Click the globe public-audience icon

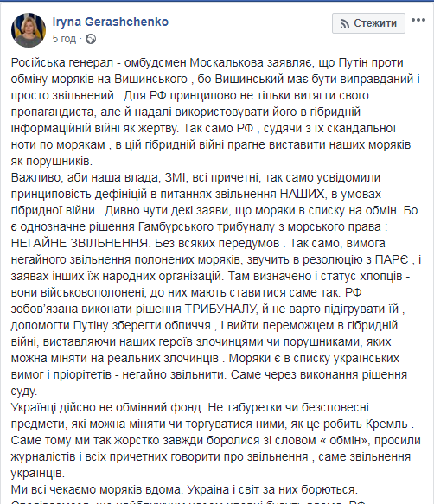(x=91, y=39)
